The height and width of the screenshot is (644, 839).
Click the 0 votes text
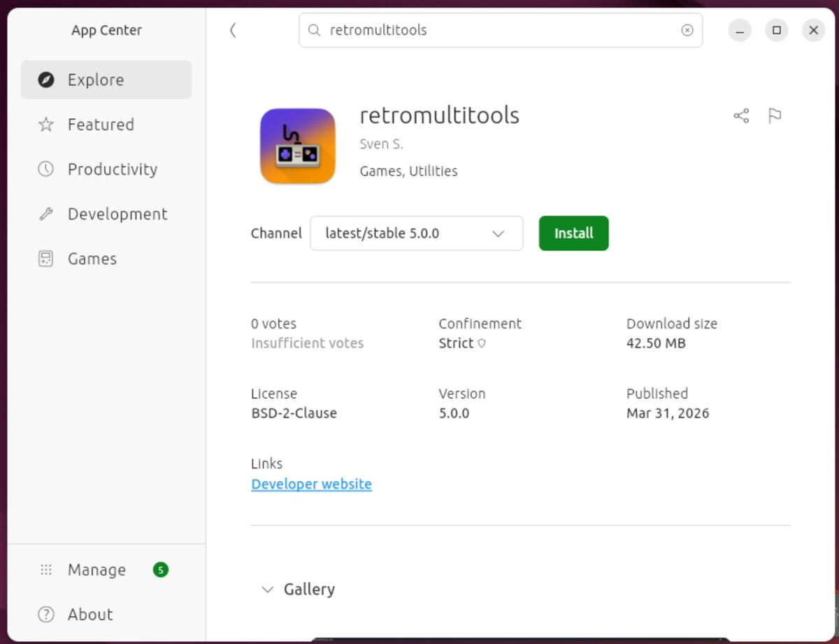point(273,324)
